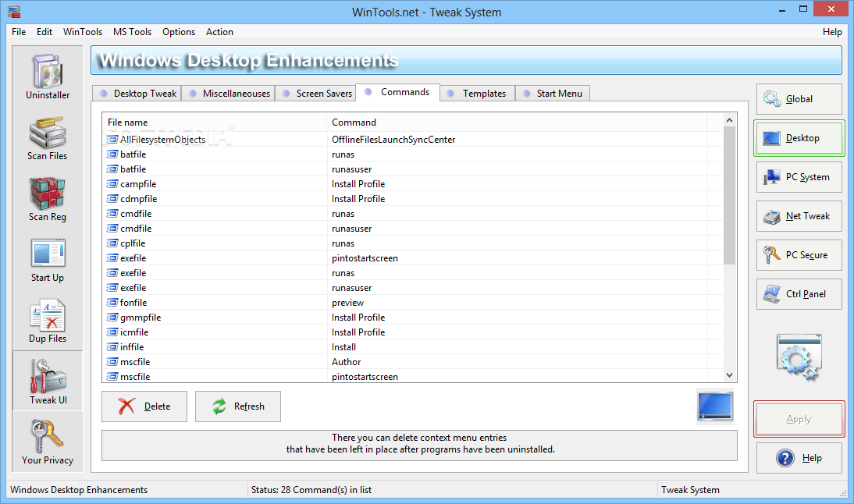Screen dimensions: 854x504
Task: Switch to the Start Menu tab
Action: 552,94
